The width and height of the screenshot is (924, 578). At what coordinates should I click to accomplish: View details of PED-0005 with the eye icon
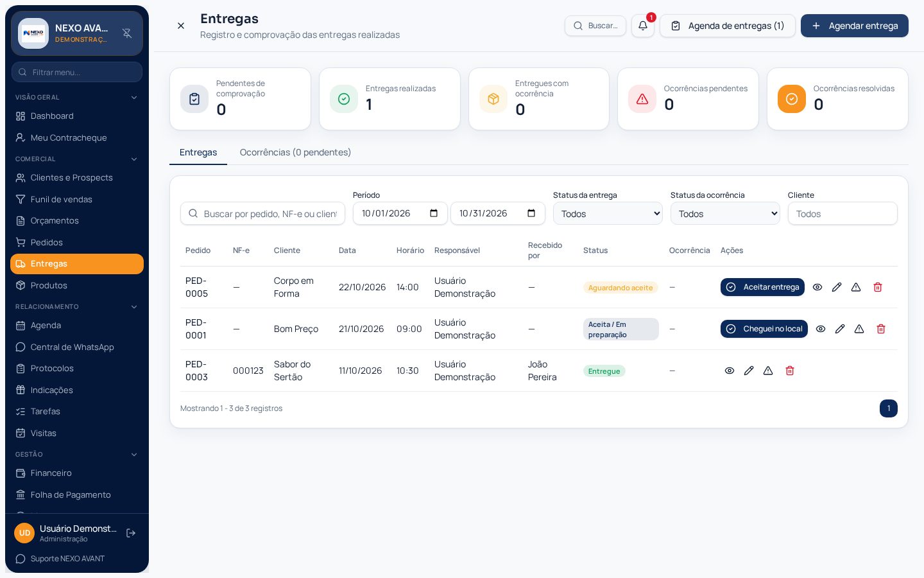[x=817, y=287]
